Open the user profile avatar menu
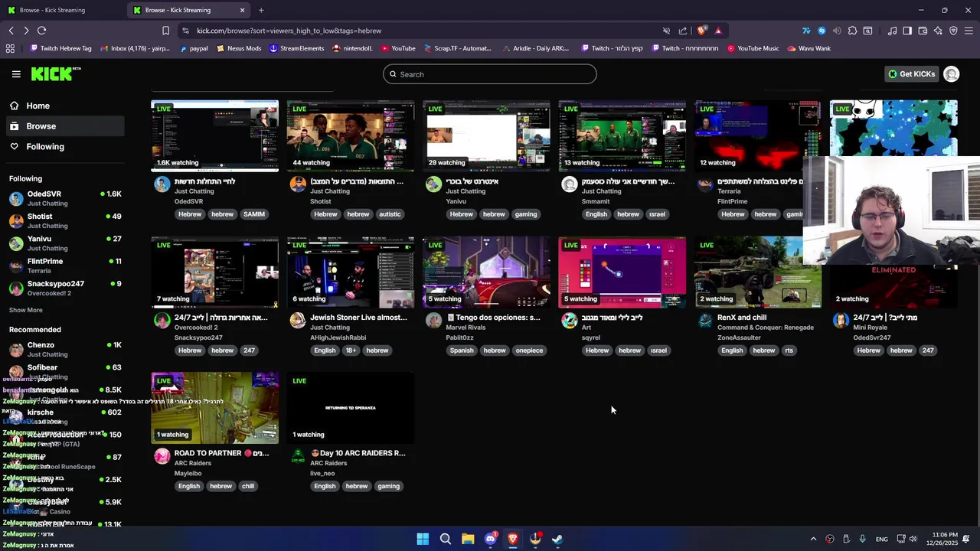980x551 pixels. [x=951, y=74]
